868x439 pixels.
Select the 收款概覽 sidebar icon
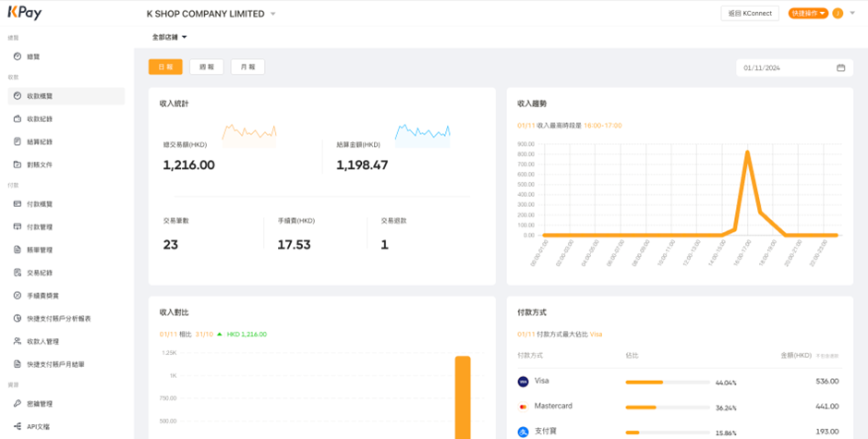click(18, 96)
